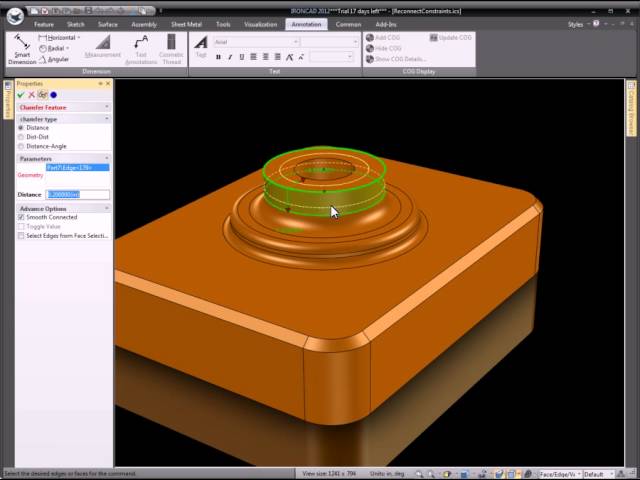Switch to the Surface ribbon tab
This screenshot has width=640, height=480.
click(108, 24)
